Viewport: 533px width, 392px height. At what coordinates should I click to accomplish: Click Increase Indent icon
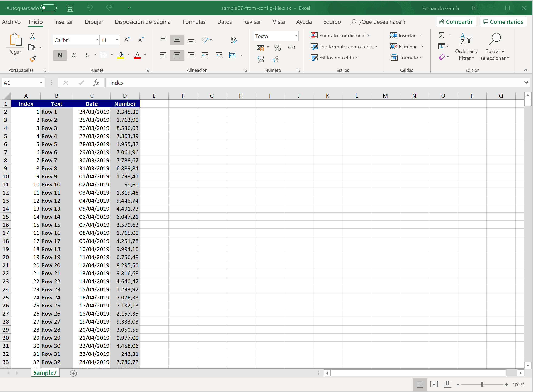pyautogui.click(x=219, y=55)
